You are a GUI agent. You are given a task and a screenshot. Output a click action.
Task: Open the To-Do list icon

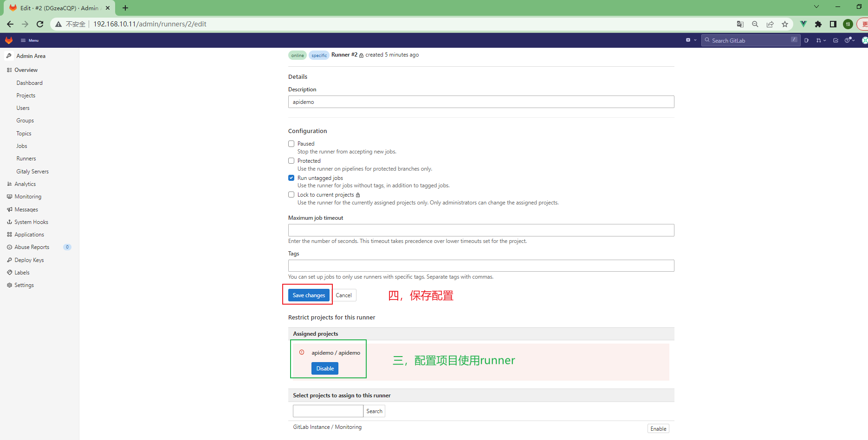836,40
